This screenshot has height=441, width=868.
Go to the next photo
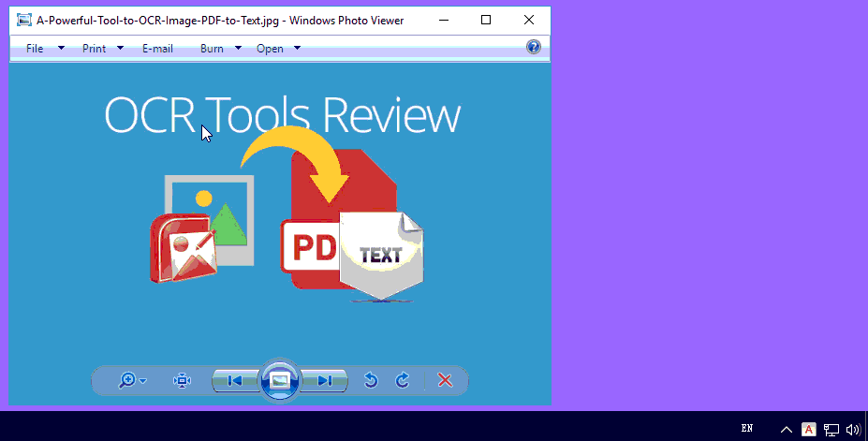pyautogui.click(x=324, y=381)
